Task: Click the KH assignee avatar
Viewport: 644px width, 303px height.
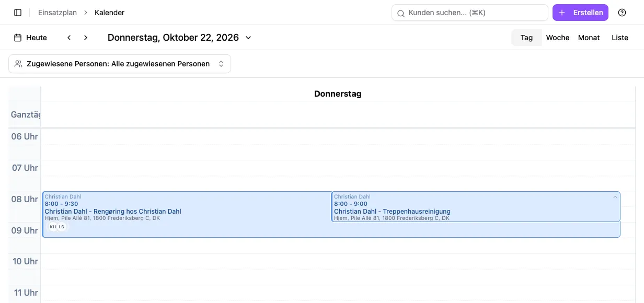Action: (53, 227)
